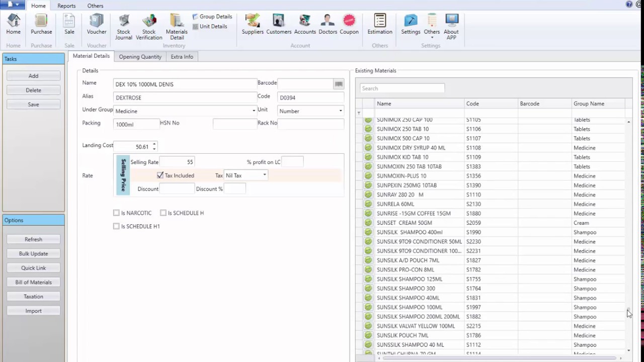Viewport: 644px width, 362px height.
Task: Open the application menu button dropdown
Action: 13,5
